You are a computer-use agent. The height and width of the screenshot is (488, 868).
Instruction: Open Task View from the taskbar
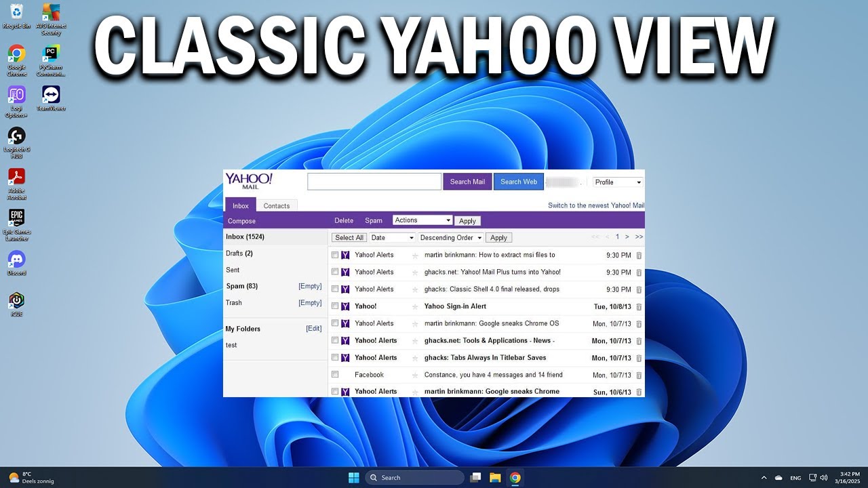click(x=476, y=478)
